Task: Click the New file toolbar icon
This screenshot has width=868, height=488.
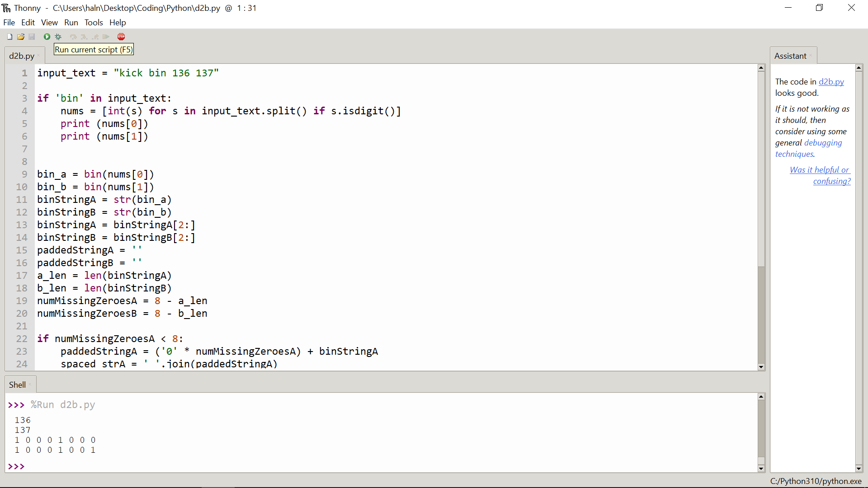Action: 9,37
